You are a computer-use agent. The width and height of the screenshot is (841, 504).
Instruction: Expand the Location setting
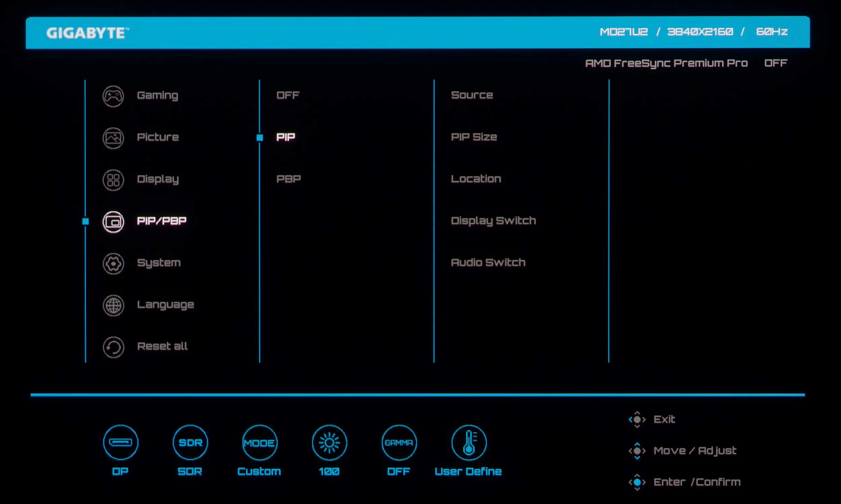476,179
